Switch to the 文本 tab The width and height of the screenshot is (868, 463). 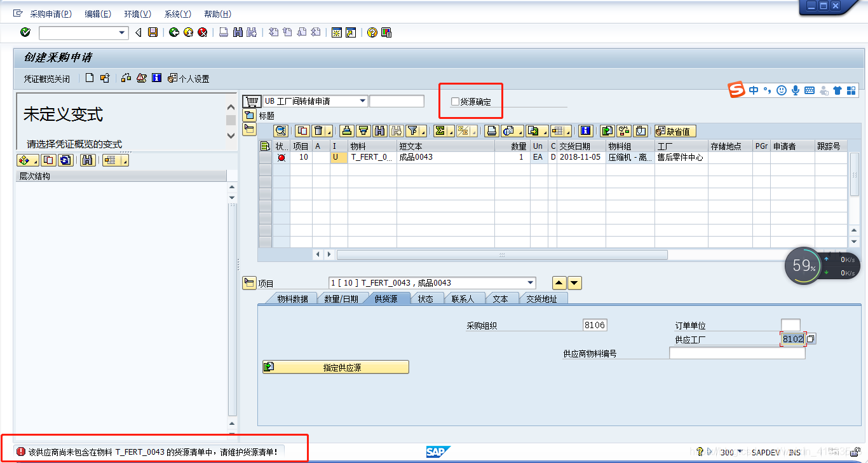pyautogui.click(x=501, y=299)
